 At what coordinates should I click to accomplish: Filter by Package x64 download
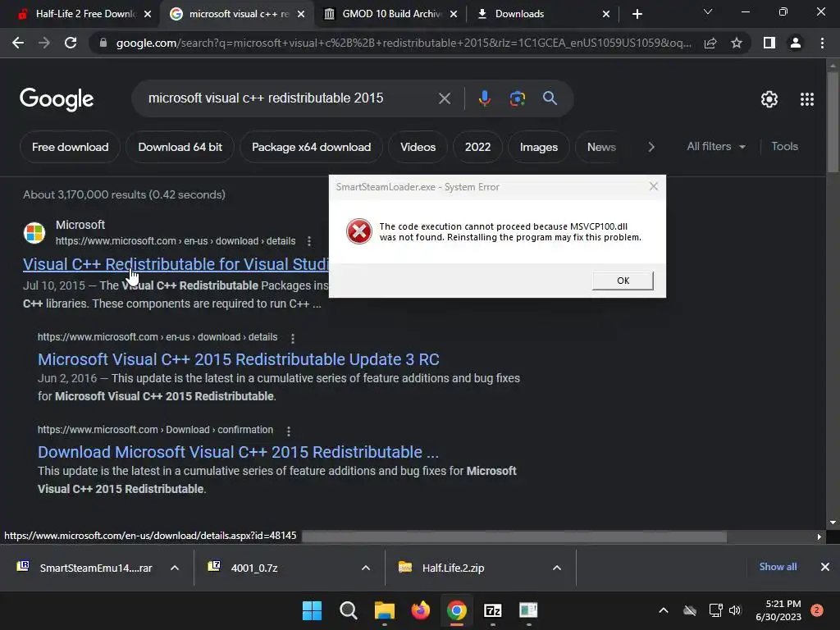tap(311, 147)
